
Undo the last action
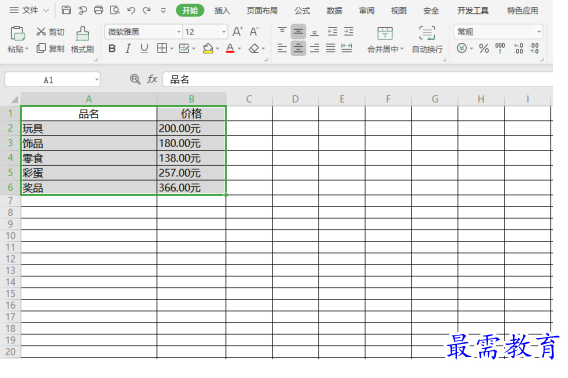[x=131, y=10]
